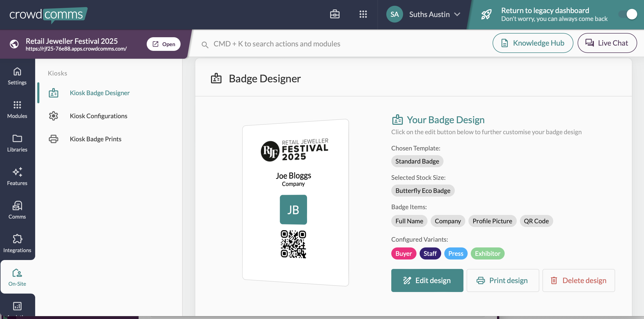Screen dimensions: 644x319
Task: Click the Edit design button
Action: click(427, 280)
